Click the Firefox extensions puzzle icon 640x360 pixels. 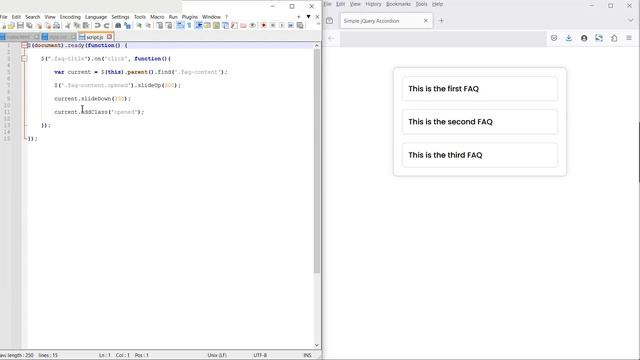click(614, 38)
